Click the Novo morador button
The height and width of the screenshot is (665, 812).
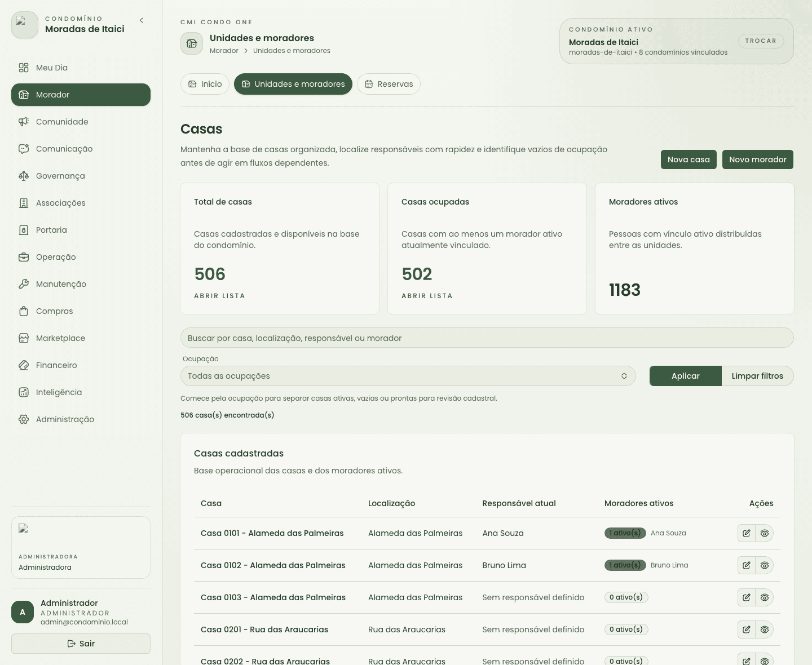[x=758, y=159]
